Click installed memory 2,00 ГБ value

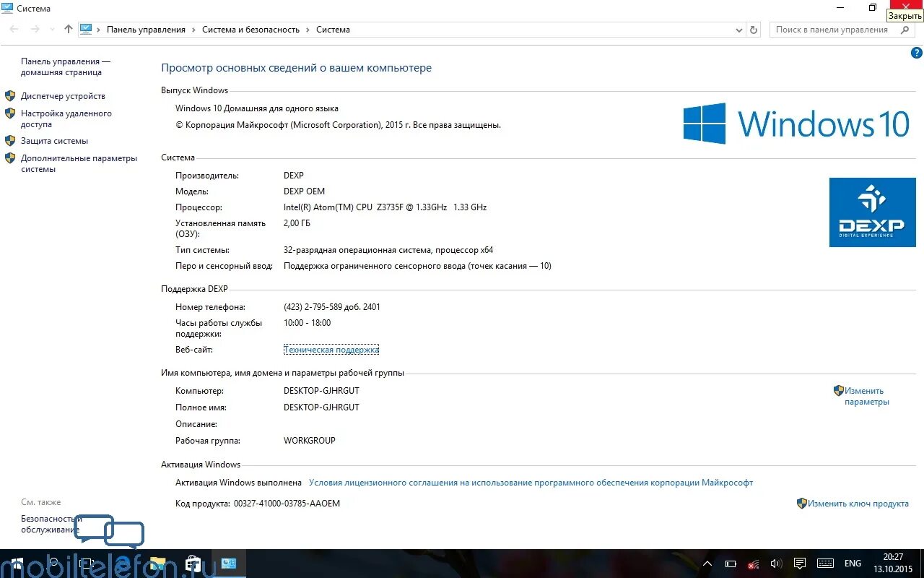297,223
